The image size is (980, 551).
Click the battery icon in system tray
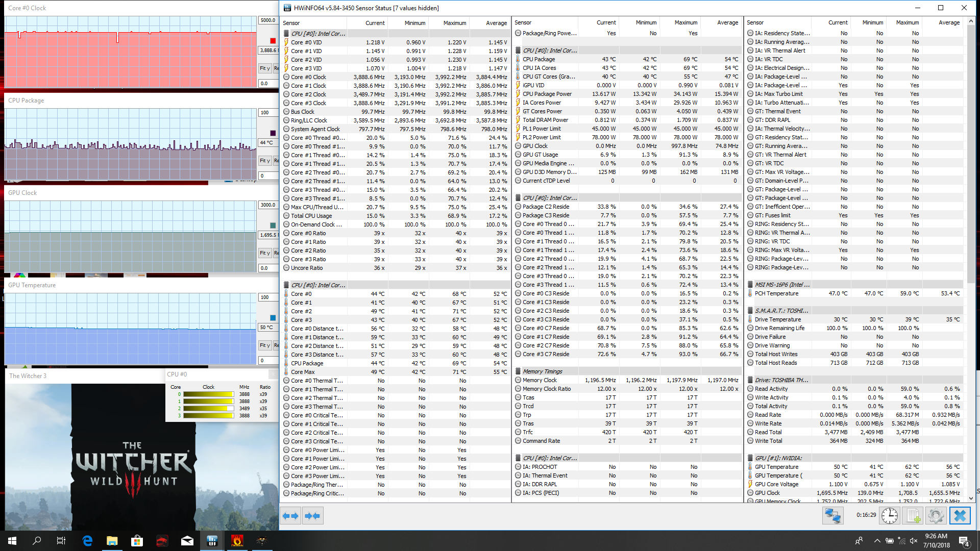889,541
